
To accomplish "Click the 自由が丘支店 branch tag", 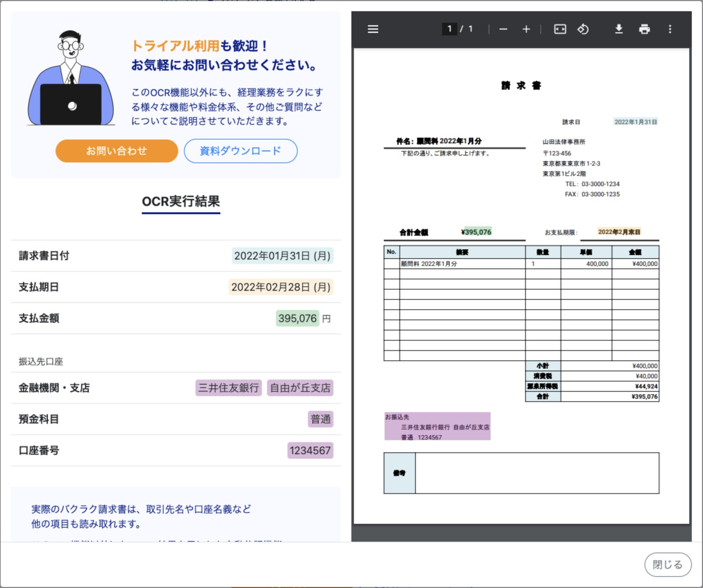I will (300, 388).
